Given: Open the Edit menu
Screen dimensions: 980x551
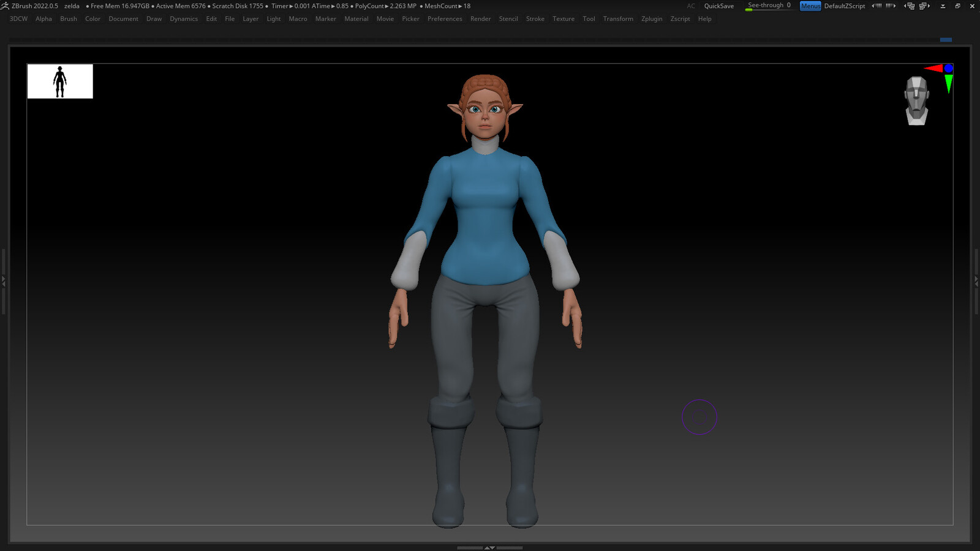Looking at the screenshot, I should pyautogui.click(x=211, y=19).
